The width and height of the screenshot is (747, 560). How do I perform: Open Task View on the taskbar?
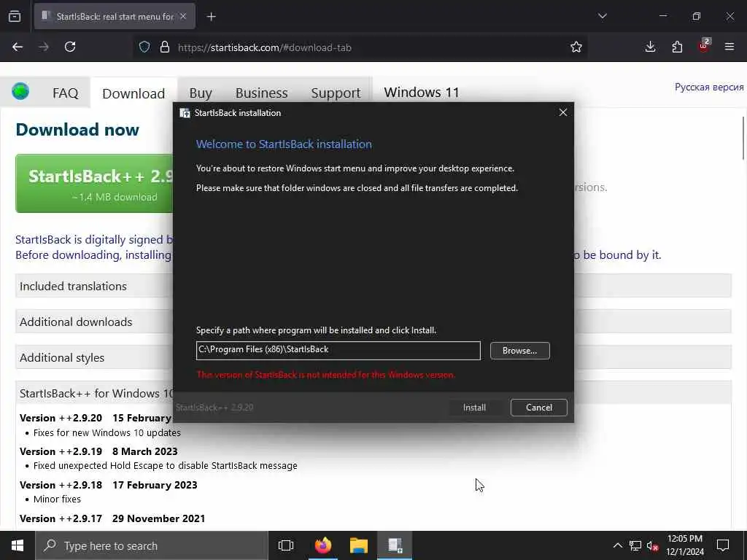286,545
